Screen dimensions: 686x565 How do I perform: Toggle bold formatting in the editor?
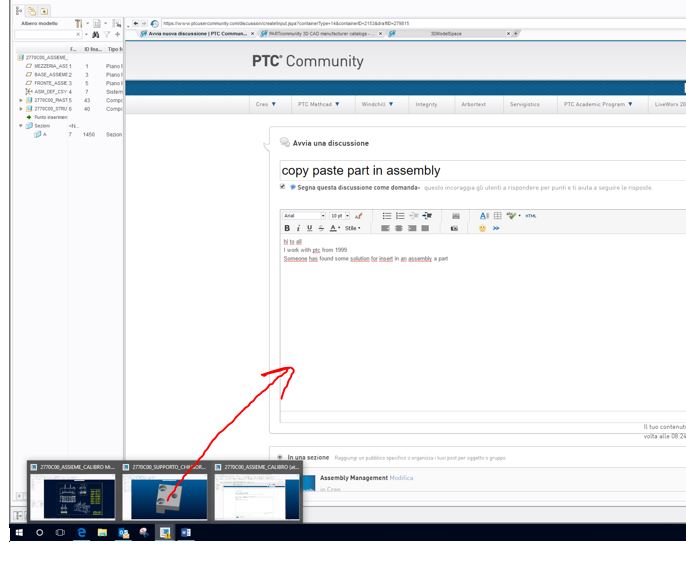tap(287, 228)
